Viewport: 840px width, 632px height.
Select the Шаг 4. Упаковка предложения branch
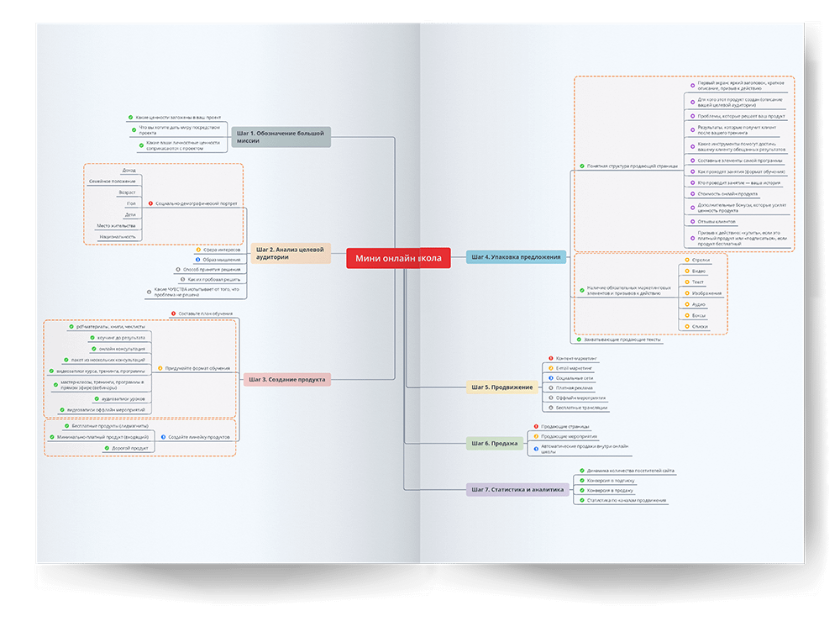(516, 257)
